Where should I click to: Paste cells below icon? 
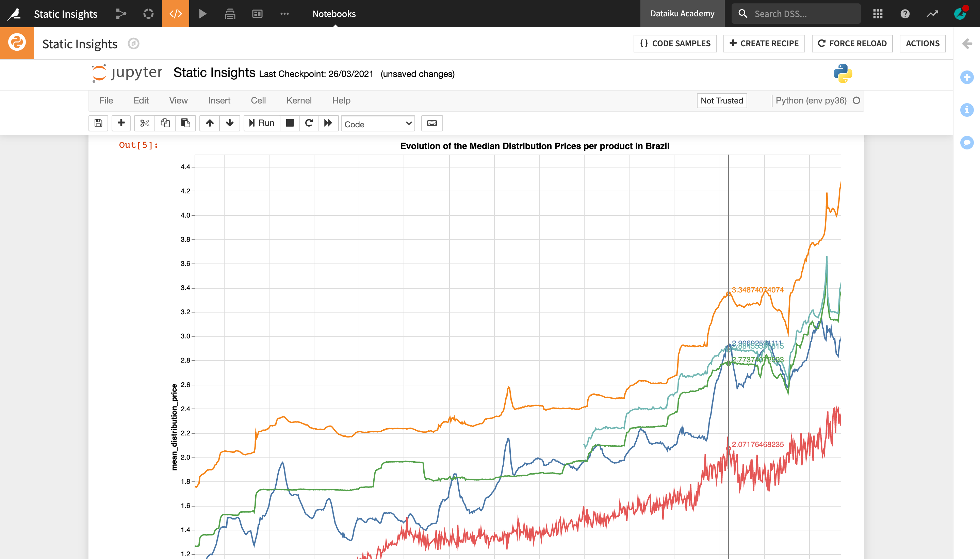(185, 123)
